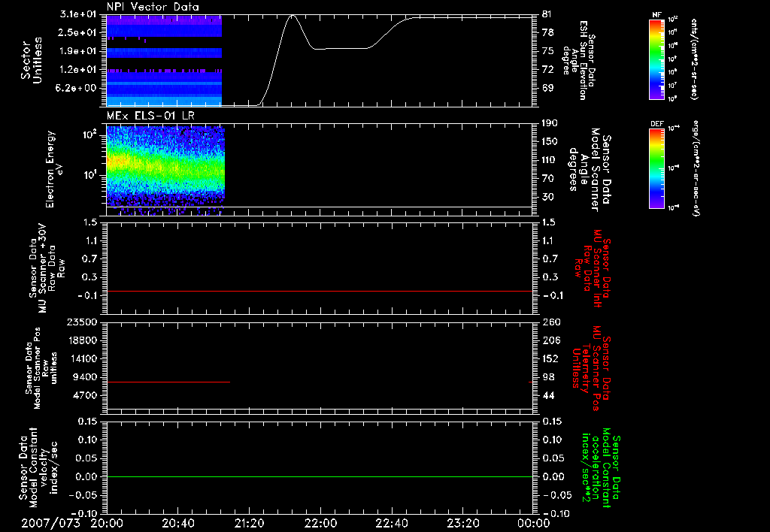Click the 20:40 time tick label
Image resolution: width=770 pixels, height=532 pixels.
177,523
